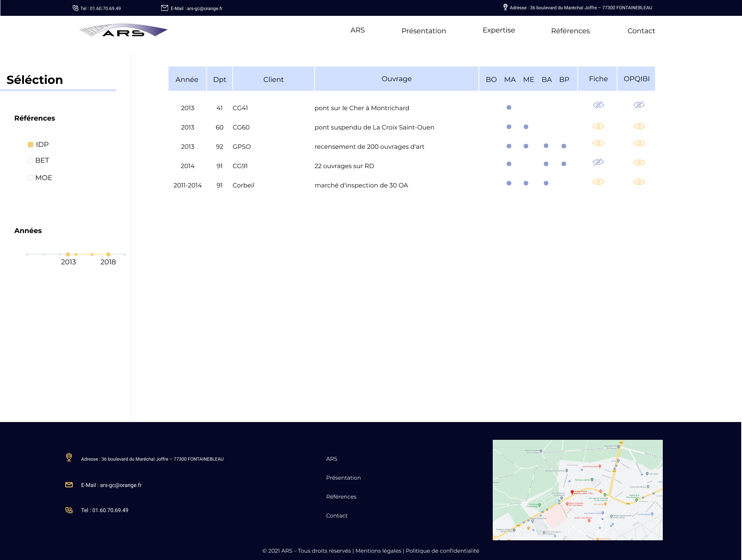742x560 pixels.
Task: Uncheck the IDP references checkbox
Action: 31,145
